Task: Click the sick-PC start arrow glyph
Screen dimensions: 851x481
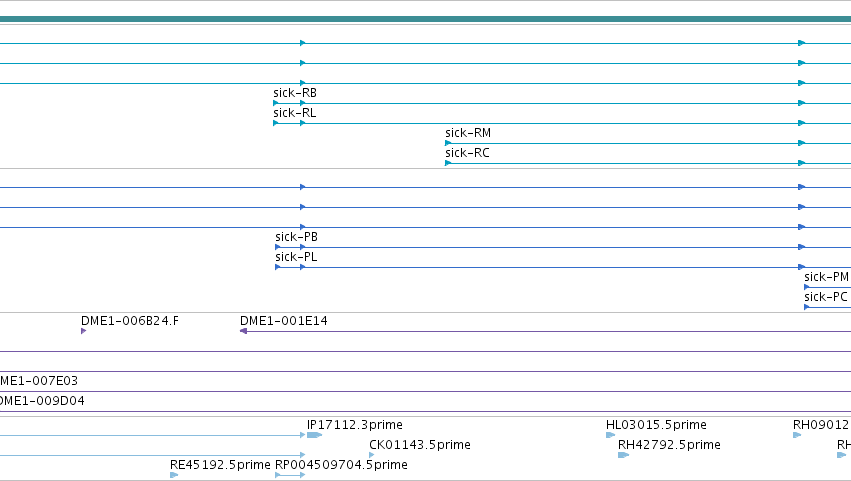Action: click(807, 307)
